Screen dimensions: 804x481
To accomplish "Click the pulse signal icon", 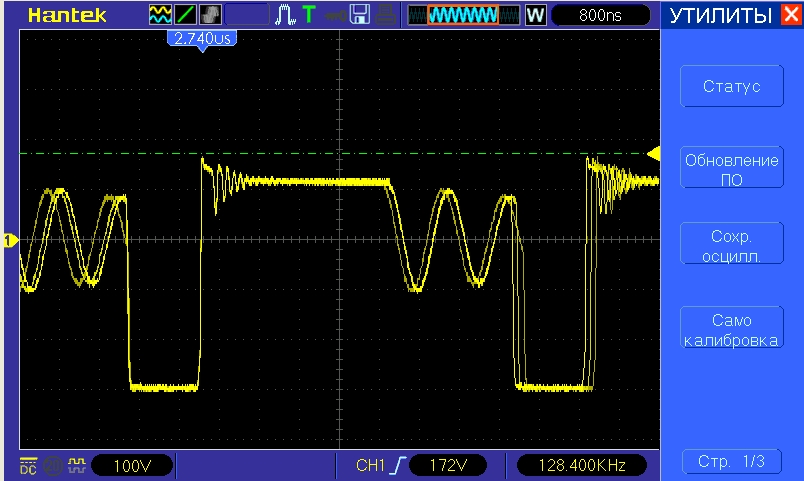I will tap(285, 15).
